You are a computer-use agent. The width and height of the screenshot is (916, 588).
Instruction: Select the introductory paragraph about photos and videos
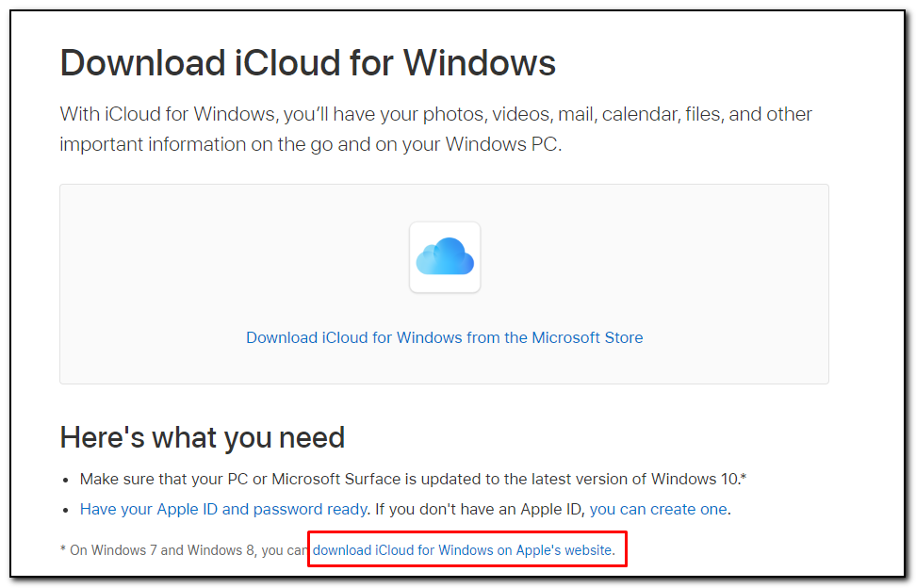pos(435,128)
